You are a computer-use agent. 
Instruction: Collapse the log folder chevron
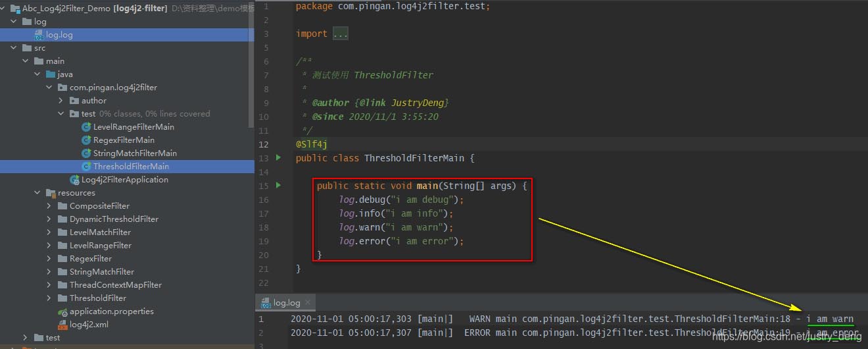click(x=13, y=22)
